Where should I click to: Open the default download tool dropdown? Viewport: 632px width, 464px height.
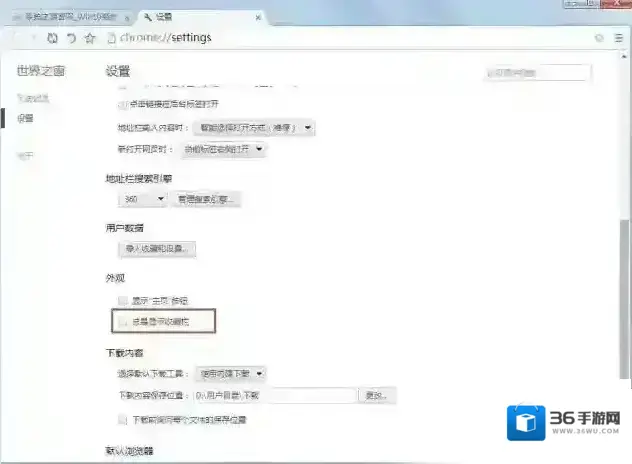point(231,374)
